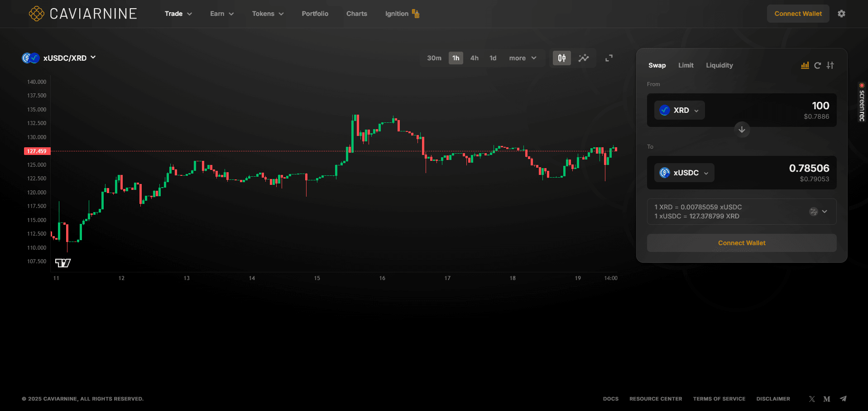Open the settings gear icon
The width and height of the screenshot is (868, 411).
pos(841,14)
